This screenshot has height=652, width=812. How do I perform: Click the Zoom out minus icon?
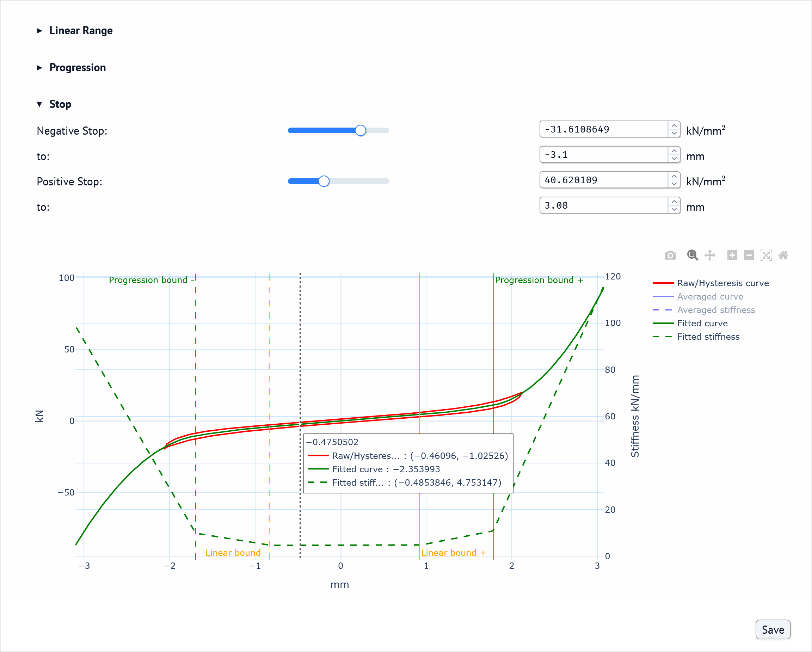749,256
